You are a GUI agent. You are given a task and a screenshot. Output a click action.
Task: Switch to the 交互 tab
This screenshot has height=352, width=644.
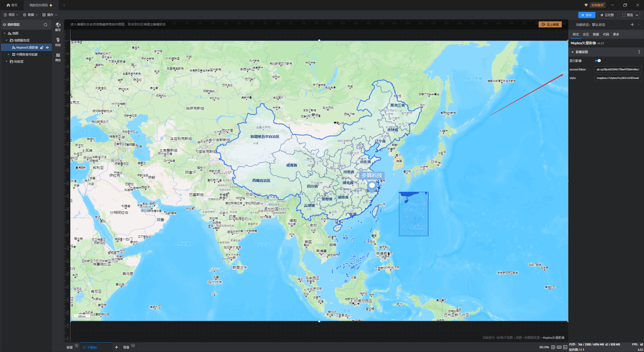click(586, 34)
